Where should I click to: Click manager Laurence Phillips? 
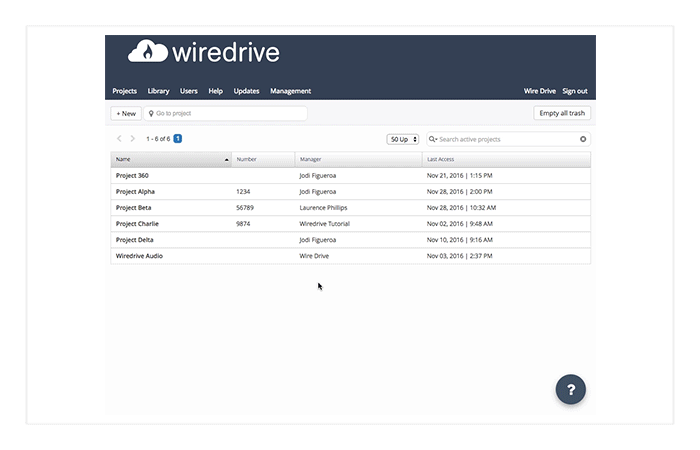click(x=323, y=208)
